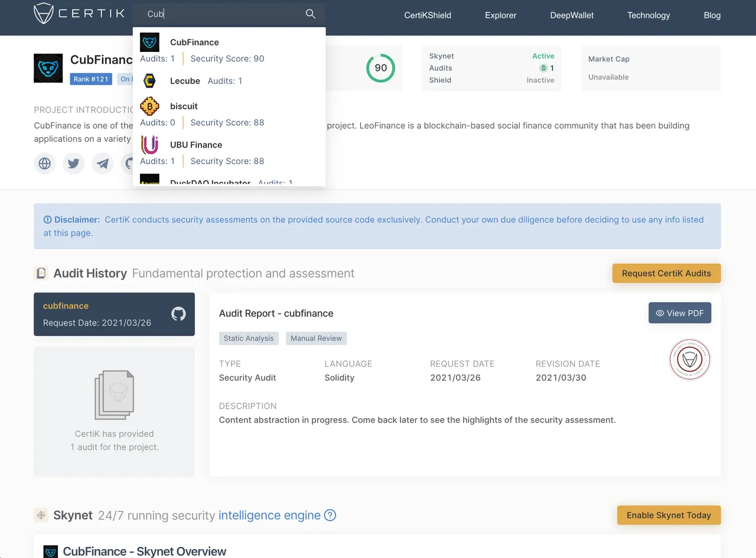Click the request date 2021/03/26 value
Viewport: 756px width, 558px height.
pyautogui.click(x=455, y=377)
